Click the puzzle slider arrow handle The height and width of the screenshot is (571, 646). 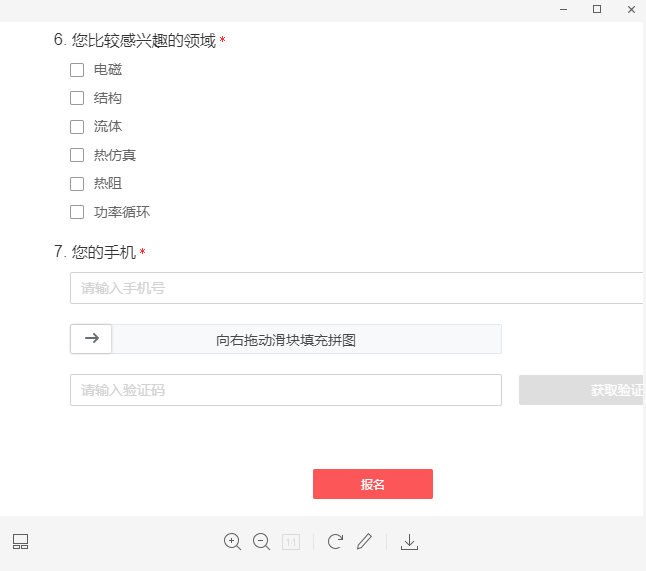coord(91,339)
